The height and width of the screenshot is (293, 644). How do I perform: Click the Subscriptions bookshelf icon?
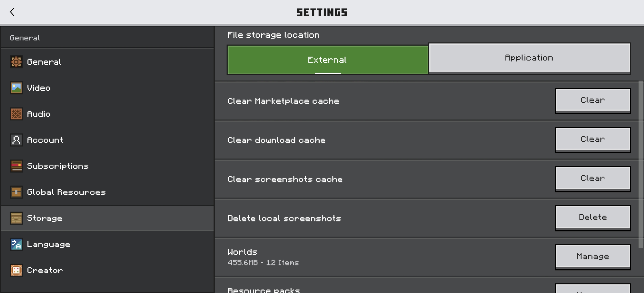pos(16,166)
